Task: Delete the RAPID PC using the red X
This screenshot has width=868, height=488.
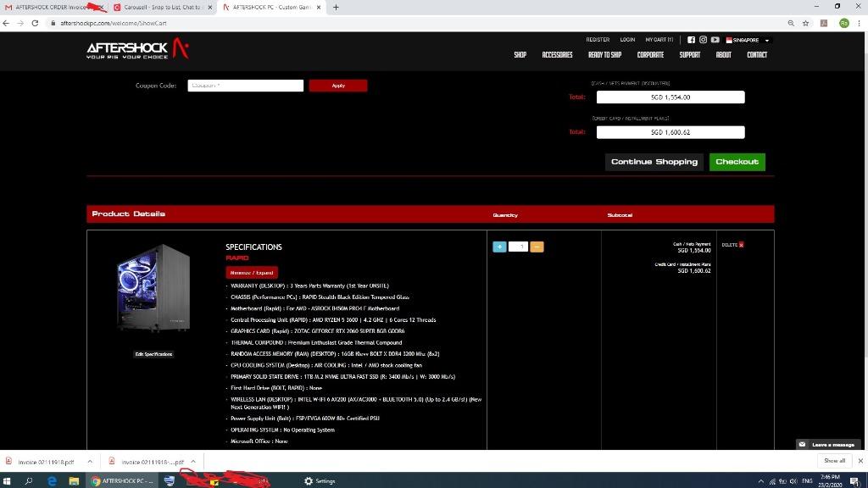Action: (x=742, y=245)
